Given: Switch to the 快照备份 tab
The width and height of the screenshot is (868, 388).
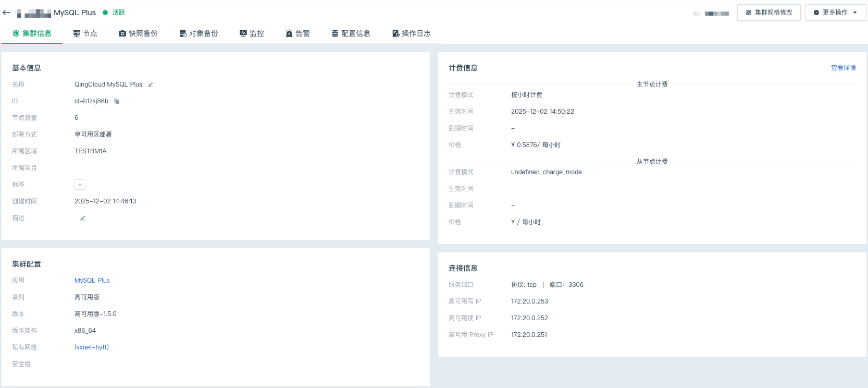Looking at the screenshot, I should (138, 33).
